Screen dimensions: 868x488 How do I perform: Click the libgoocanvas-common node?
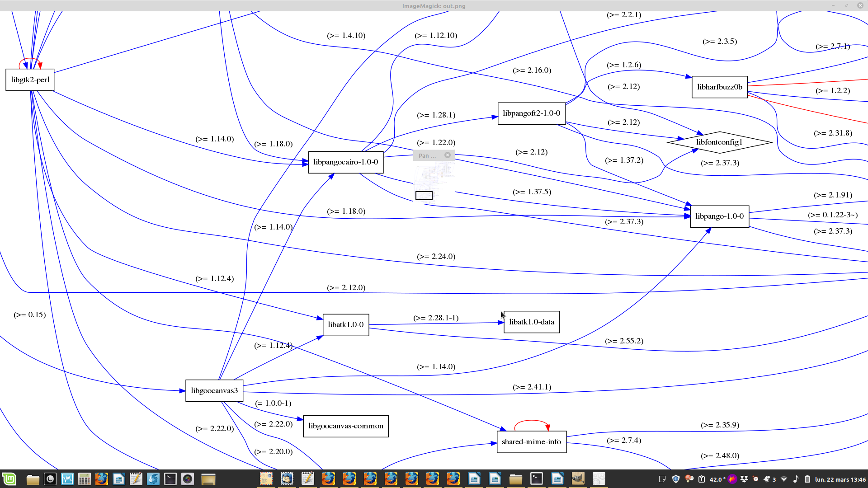click(x=345, y=426)
